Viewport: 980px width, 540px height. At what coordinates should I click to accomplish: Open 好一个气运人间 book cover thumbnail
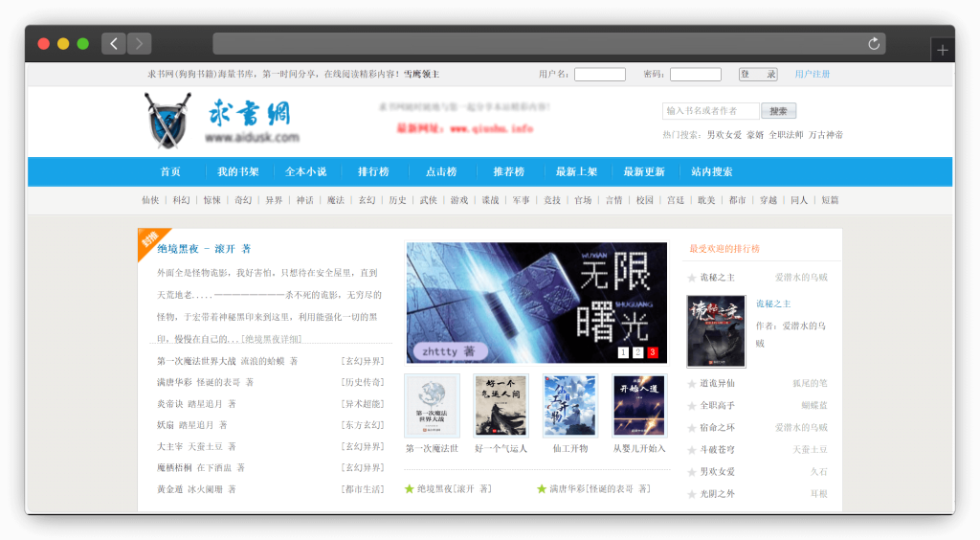click(x=501, y=406)
